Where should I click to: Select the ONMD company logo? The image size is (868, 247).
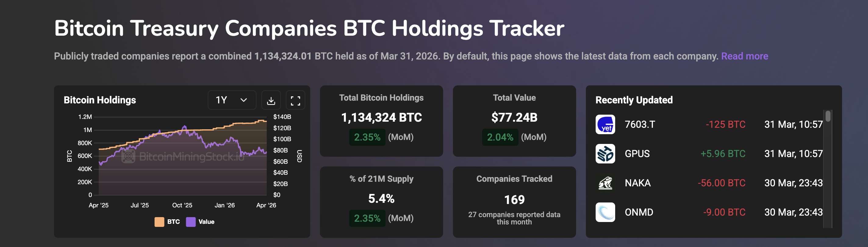tap(605, 212)
